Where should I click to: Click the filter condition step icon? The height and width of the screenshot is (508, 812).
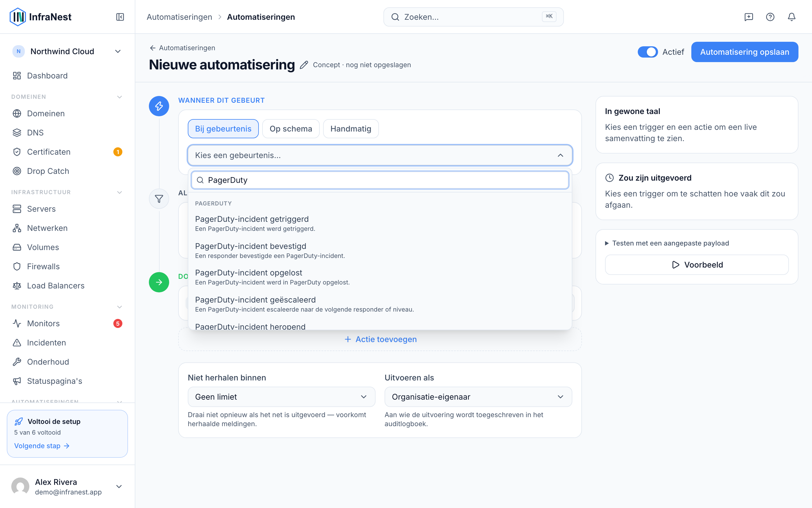pos(159,199)
